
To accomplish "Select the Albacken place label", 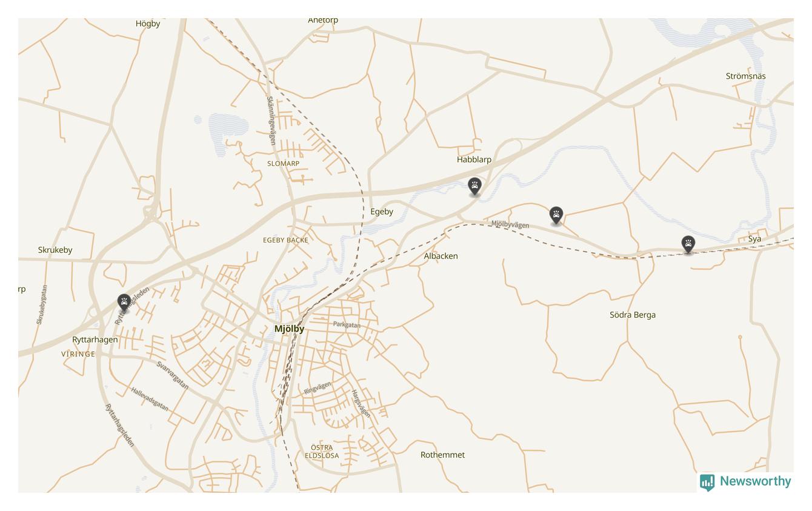I will (441, 256).
